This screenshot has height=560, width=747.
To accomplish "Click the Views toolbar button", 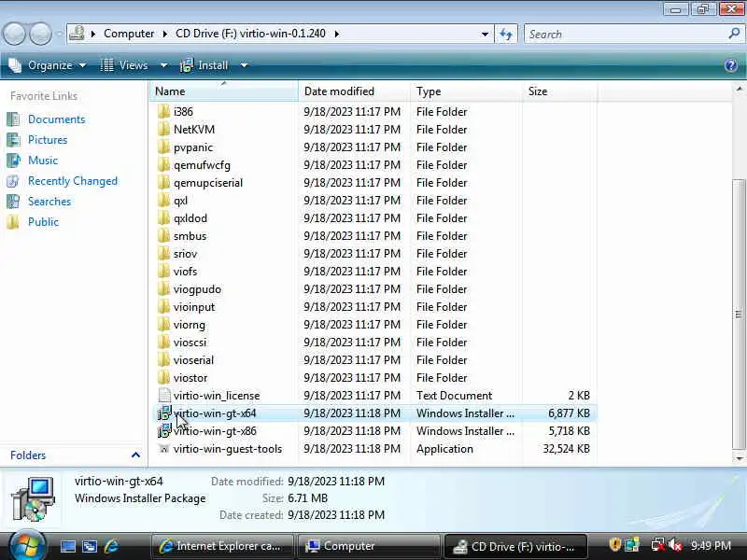I will coord(124,65).
